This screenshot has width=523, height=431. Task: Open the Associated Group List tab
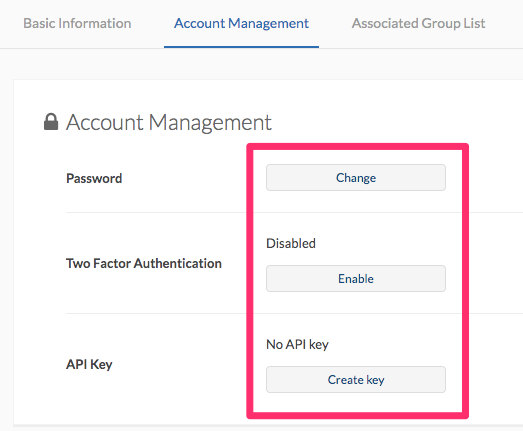[418, 23]
